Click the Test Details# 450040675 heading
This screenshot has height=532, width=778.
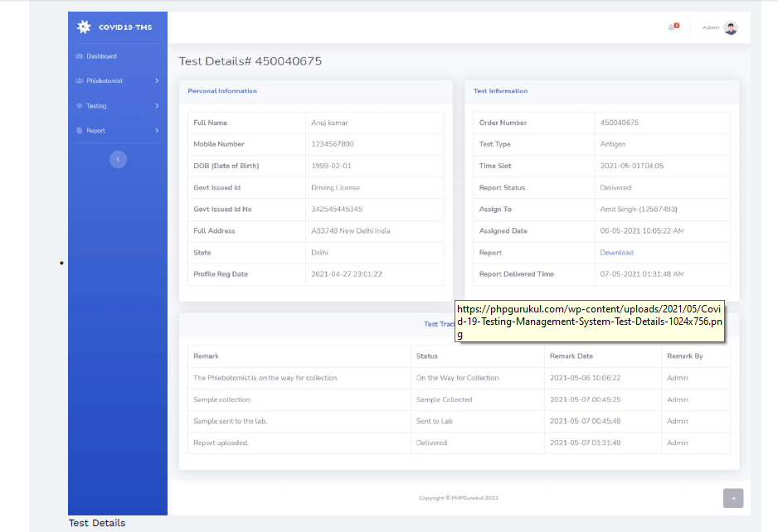(250, 61)
